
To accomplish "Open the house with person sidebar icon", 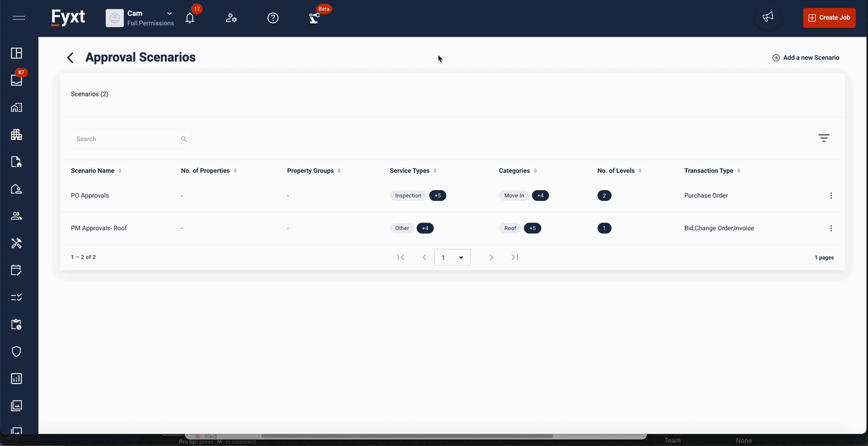I will click(x=17, y=189).
